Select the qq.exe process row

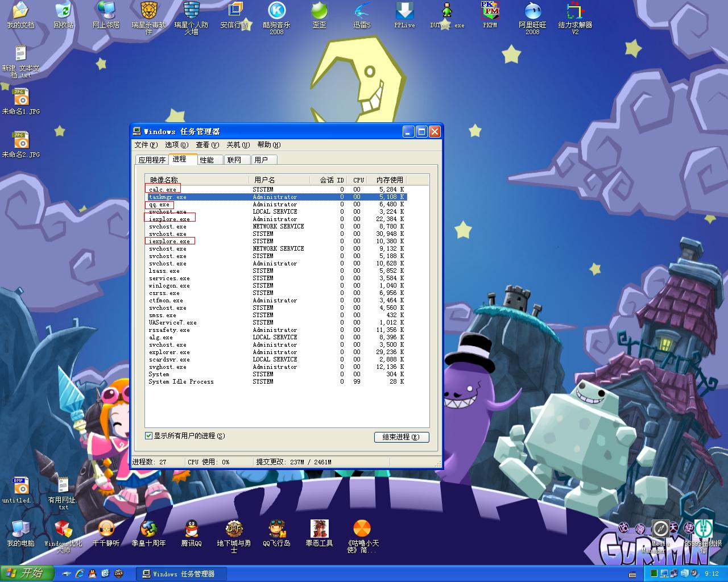[x=276, y=204]
